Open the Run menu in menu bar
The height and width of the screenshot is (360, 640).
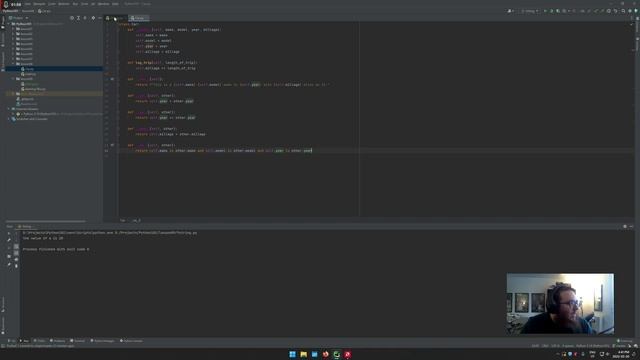point(75,4)
